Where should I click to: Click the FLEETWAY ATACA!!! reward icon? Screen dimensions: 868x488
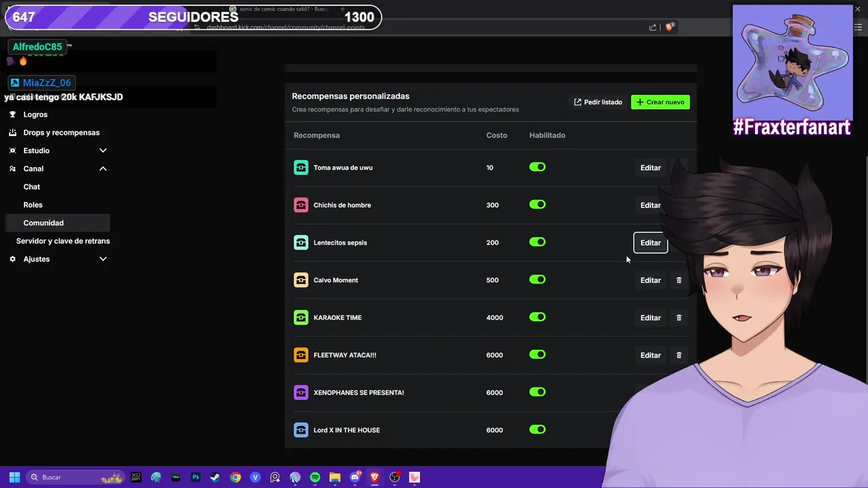(x=300, y=354)
